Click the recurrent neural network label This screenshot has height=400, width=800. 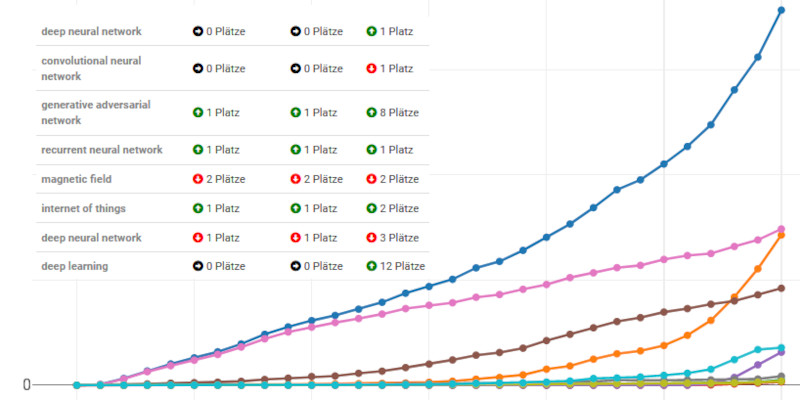pyautogui.click(x=102, y=149)
